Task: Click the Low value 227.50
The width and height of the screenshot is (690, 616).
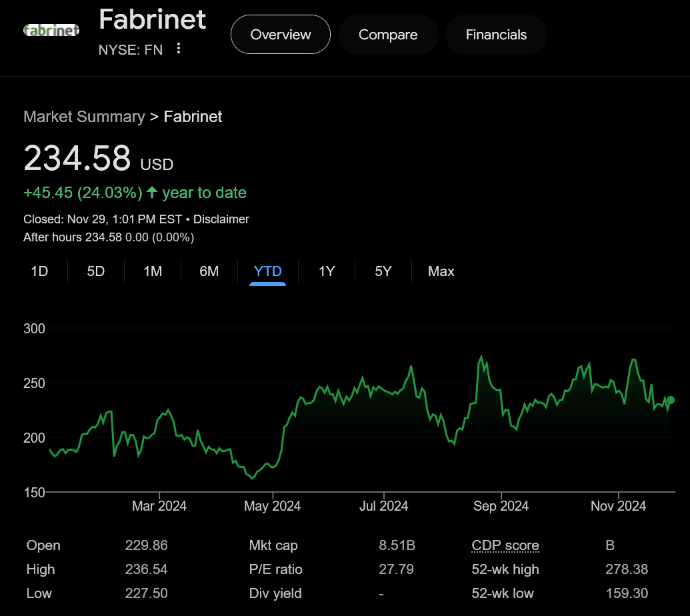Action: point(146,593)
